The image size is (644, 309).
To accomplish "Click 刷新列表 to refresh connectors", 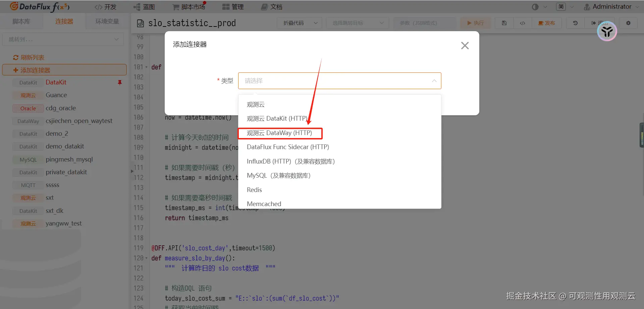I will point(29,58).
